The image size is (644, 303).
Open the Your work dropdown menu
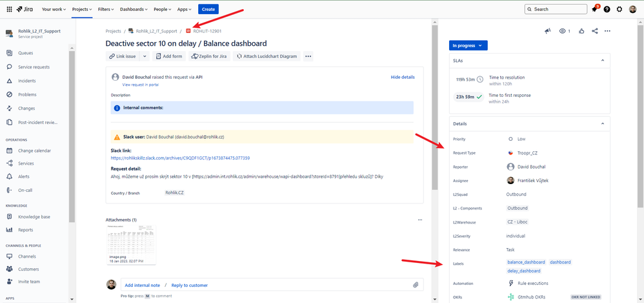click(x=54, y=9)
